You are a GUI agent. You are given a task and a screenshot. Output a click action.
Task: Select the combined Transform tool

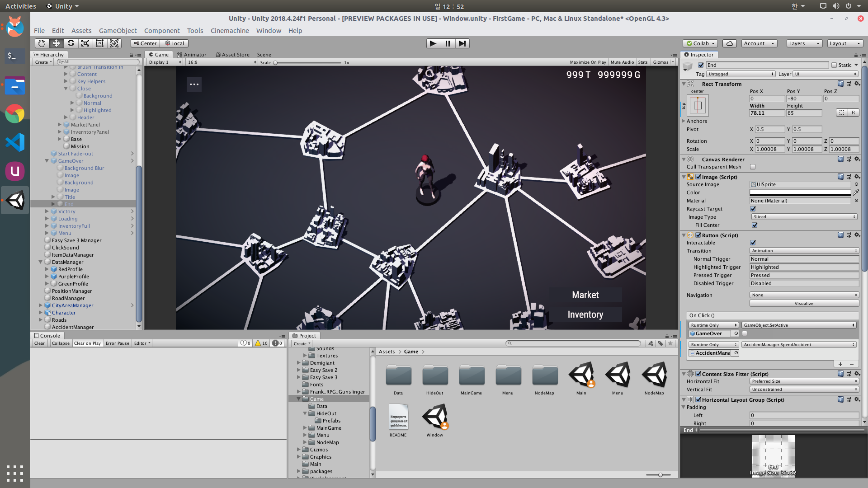(x=114, y=43)
